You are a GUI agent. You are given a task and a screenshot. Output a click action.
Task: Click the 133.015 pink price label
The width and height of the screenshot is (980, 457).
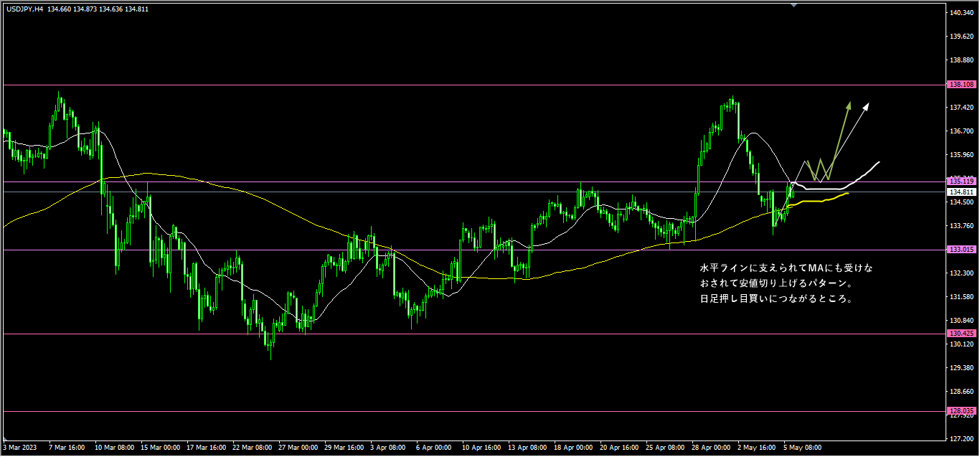click(x=960, y=250)
